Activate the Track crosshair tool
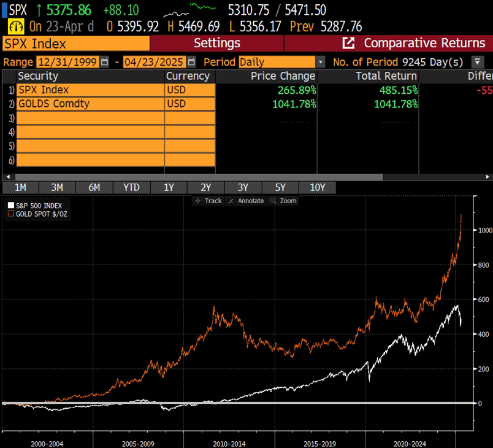Image resolution: width=493 pixels, height=448 pixels. (x=208, y=201)
